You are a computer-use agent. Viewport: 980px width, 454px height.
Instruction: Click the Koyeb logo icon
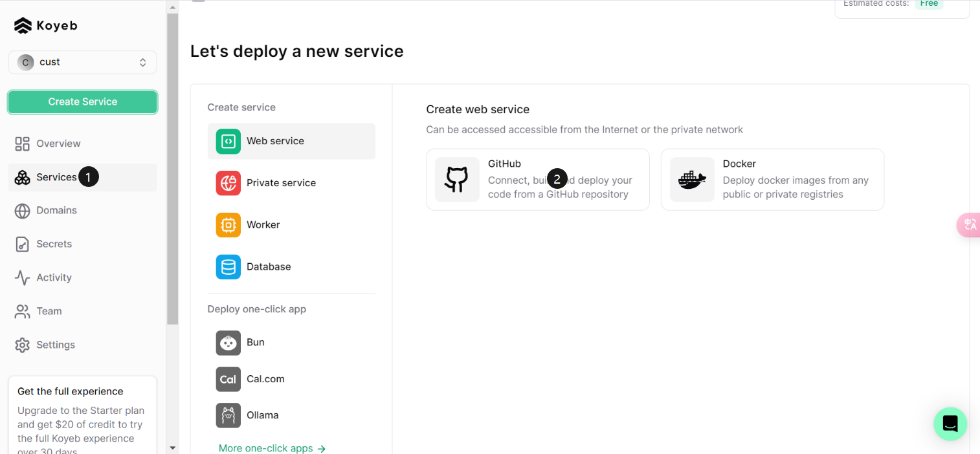tap(23, 26)
